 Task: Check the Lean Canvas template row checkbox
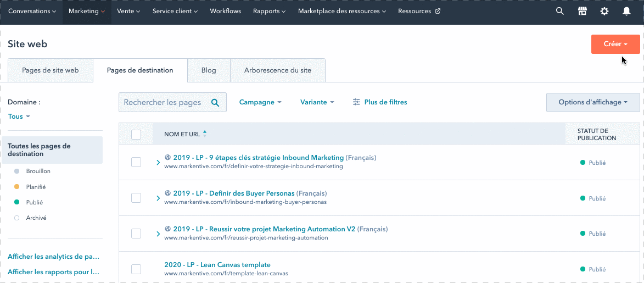point(136,269)
